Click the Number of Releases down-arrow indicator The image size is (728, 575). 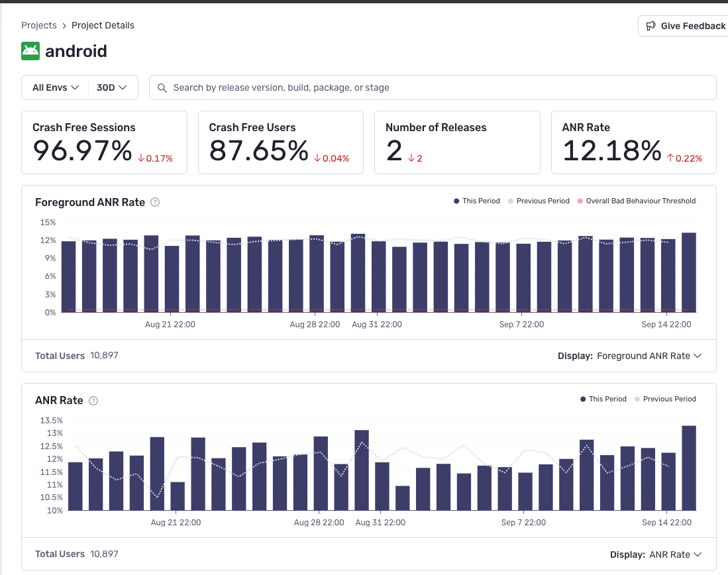tap(411, 158)
